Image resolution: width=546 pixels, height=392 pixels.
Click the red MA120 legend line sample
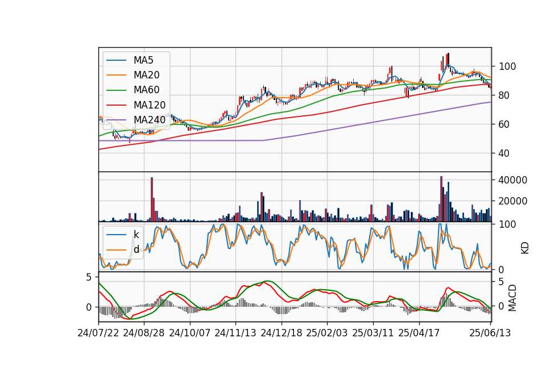pyautogui.click(x=116, y=105)
